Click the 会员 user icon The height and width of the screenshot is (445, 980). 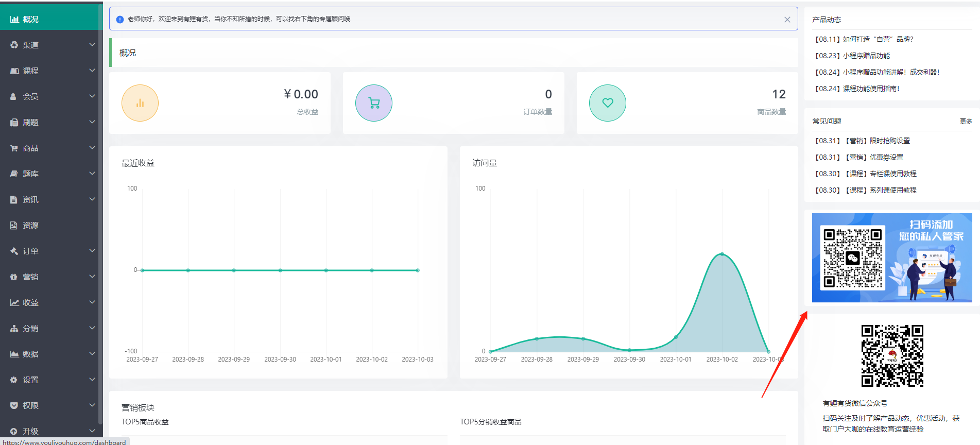coord(13,96)
